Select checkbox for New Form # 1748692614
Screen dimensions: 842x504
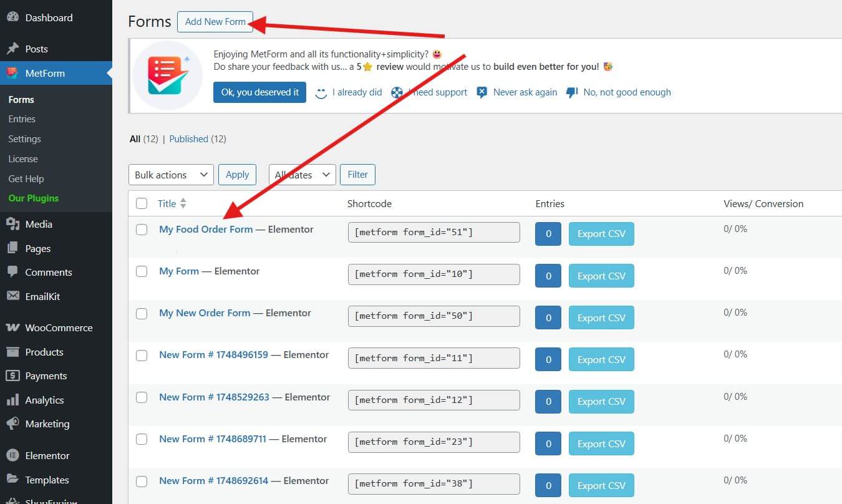pyautogui.click(x=142, y=481)
